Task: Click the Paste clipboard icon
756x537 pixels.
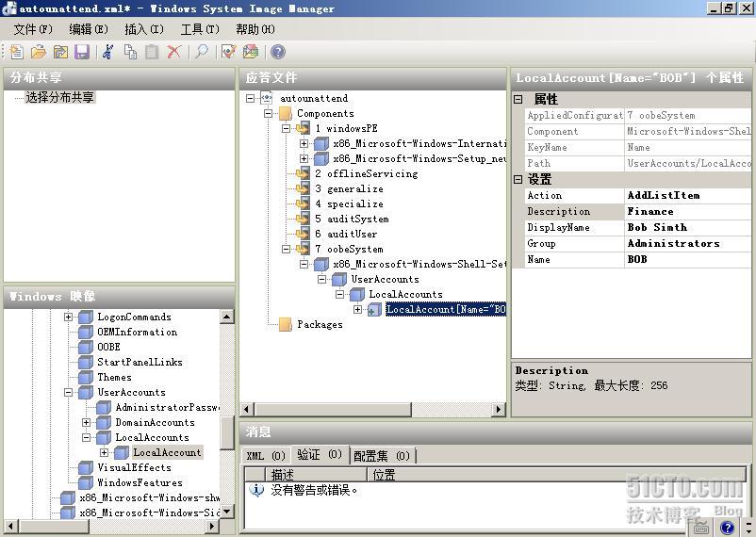Action: tap(152, 52)
